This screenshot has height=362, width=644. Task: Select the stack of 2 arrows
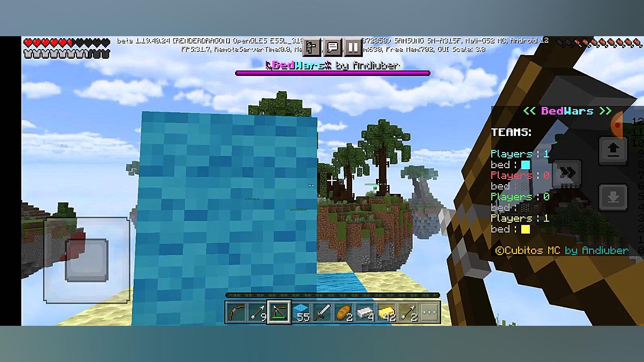tap(409, 313)
